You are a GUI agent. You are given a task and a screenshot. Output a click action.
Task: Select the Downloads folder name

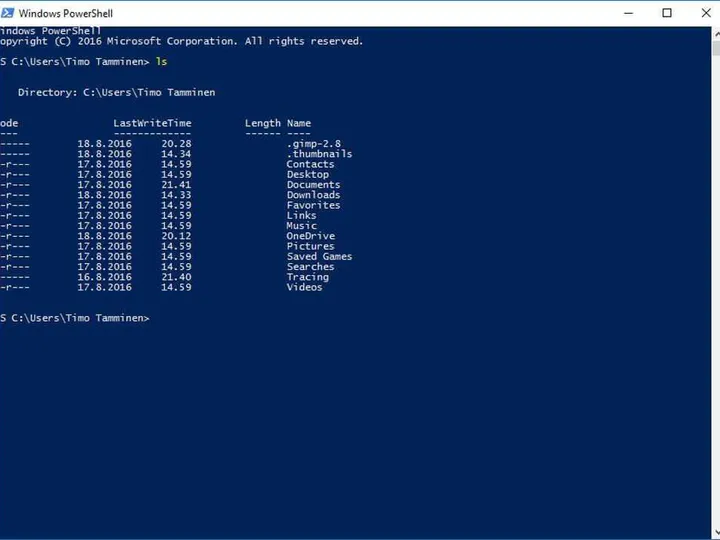click(314, 195)
